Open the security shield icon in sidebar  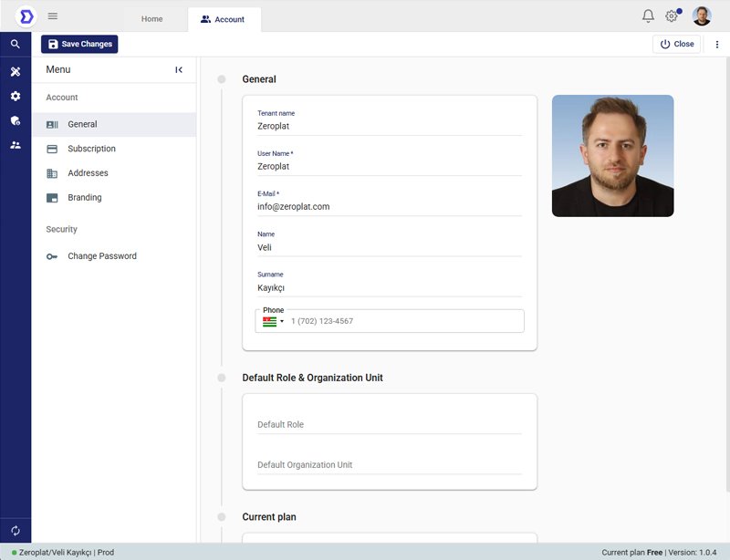pos(16,120)
